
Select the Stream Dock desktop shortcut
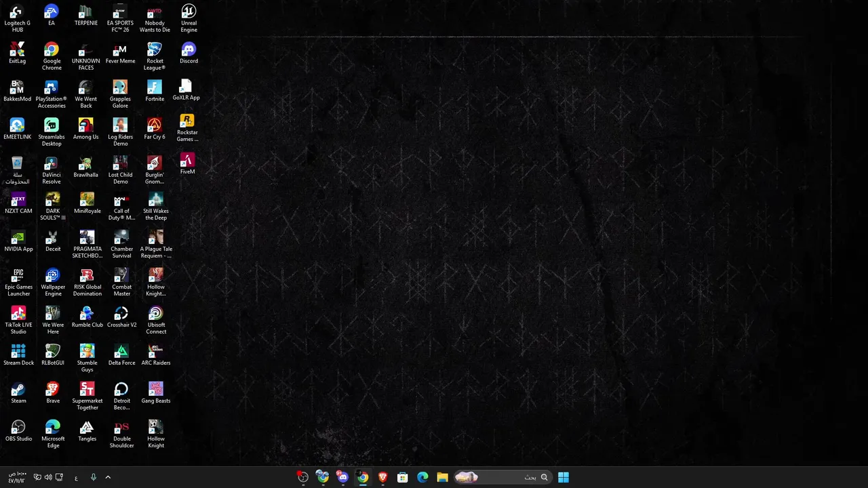[18, 355]
